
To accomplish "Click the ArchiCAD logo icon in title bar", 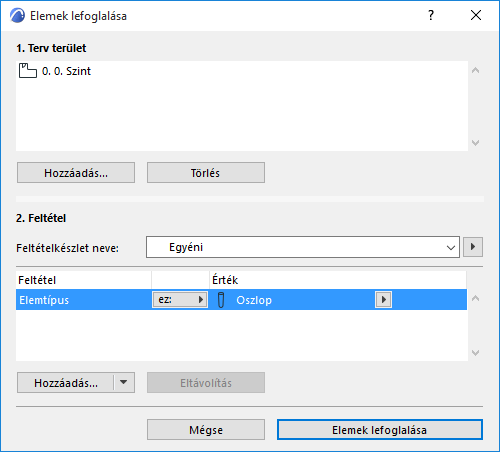I will (x=17, y=16).
